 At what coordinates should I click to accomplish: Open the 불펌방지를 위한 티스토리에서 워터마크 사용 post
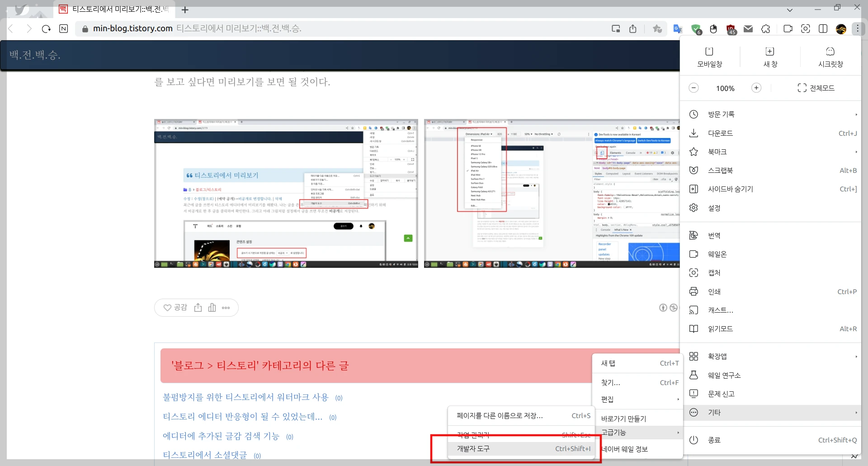pyautogui.click(x=246, y=397)
